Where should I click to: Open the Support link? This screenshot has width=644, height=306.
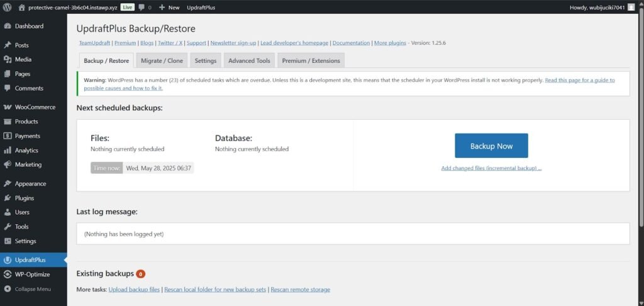[x=196, y=43]
